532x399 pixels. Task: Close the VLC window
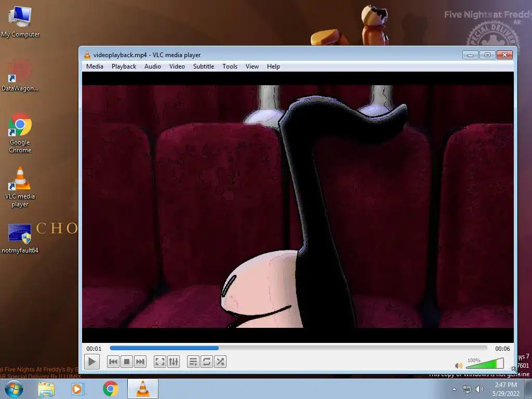tap(505, 55)
